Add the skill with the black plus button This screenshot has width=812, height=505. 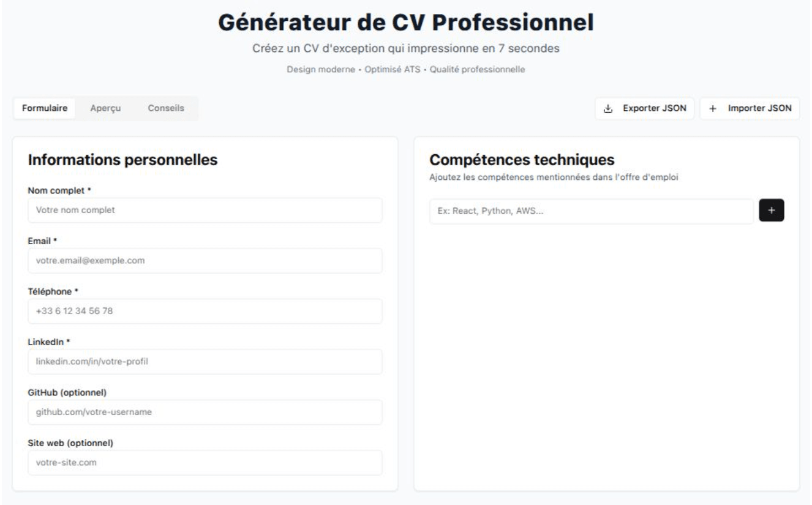click(x=771, y=211)
